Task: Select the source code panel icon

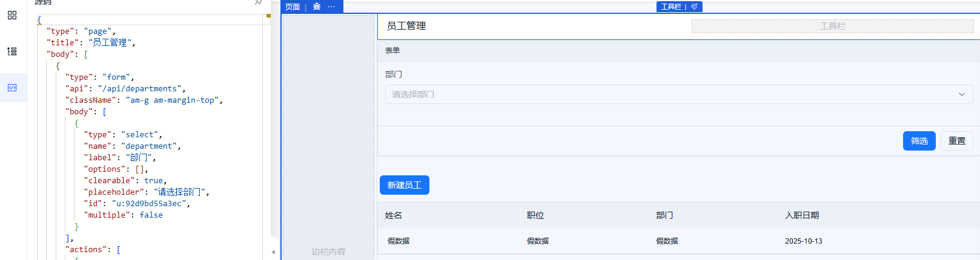Action: pos(12,88)
